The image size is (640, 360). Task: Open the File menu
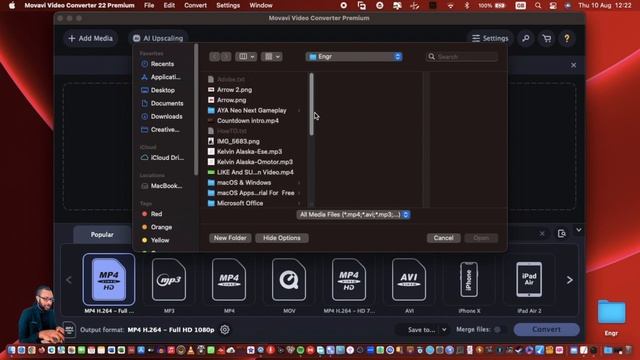click(x=149, y=5)
